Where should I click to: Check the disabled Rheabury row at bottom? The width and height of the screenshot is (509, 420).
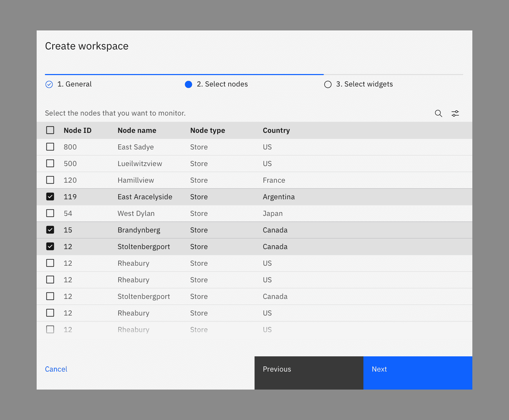click(x=50, y=329)
